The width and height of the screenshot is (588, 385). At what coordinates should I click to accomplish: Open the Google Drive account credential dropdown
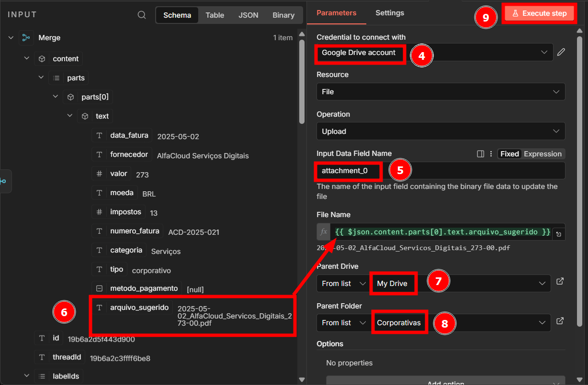tap(434, 52)
